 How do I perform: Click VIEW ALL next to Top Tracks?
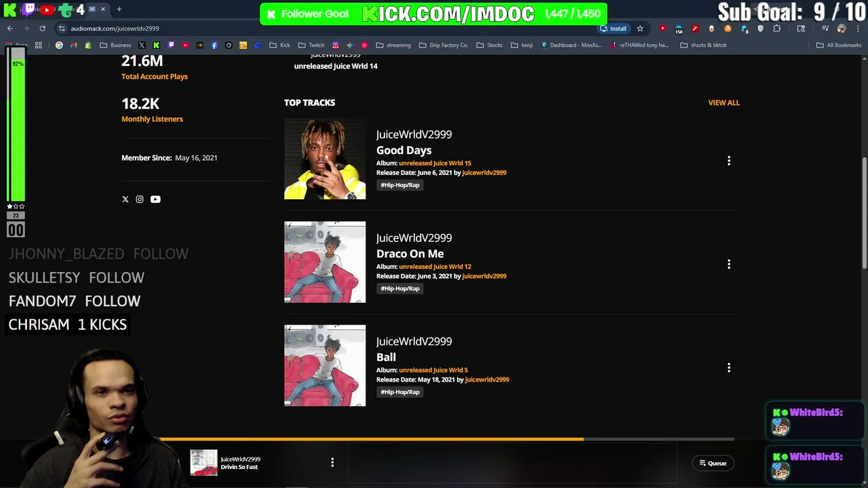tap(724, 102)
